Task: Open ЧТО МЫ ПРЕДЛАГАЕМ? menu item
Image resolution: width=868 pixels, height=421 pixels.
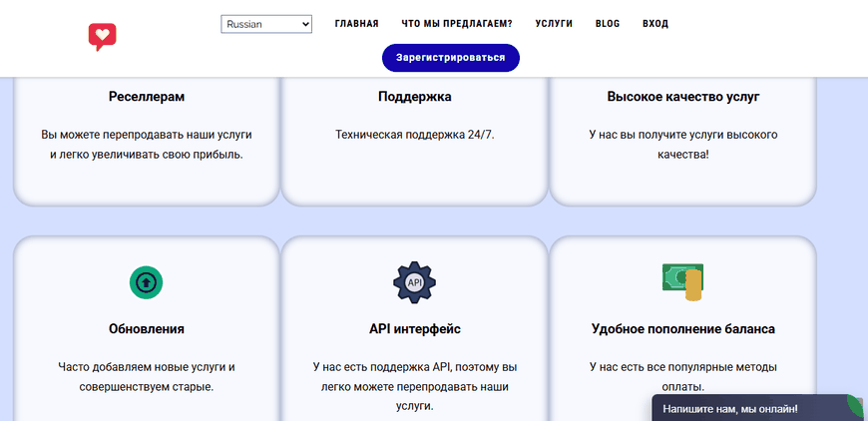Action: [x=457, y=24]
